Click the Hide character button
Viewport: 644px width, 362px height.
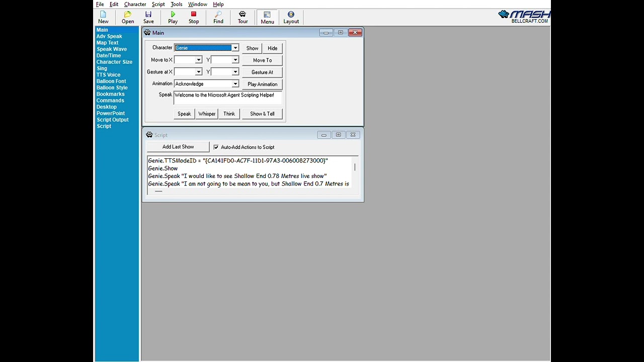point(272,48)
